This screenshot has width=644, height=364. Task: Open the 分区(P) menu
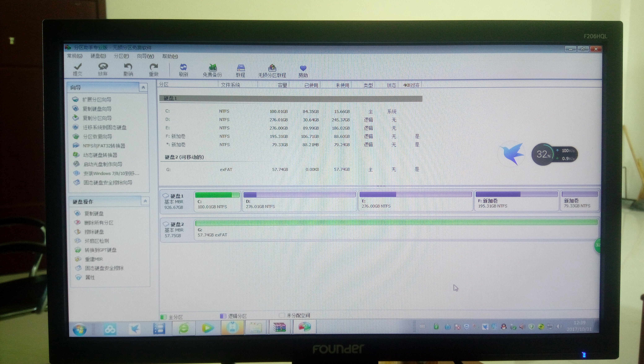coord(121,56)
